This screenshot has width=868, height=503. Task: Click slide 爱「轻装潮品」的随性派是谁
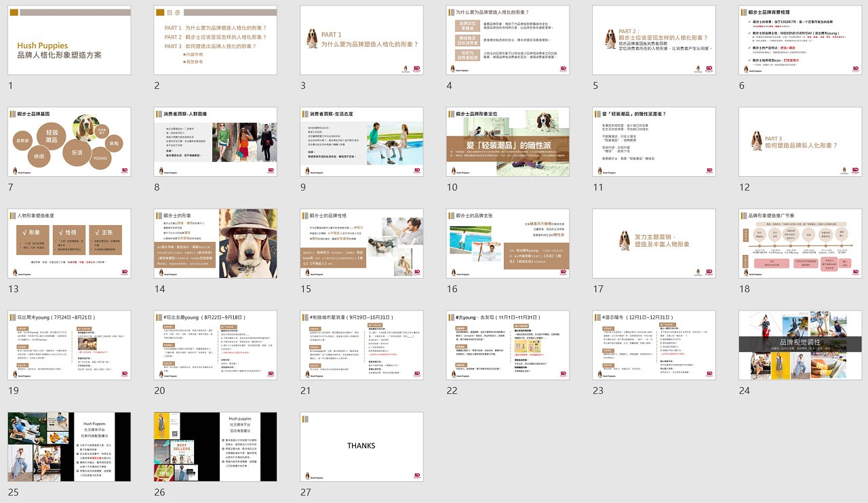coord(654,142)
